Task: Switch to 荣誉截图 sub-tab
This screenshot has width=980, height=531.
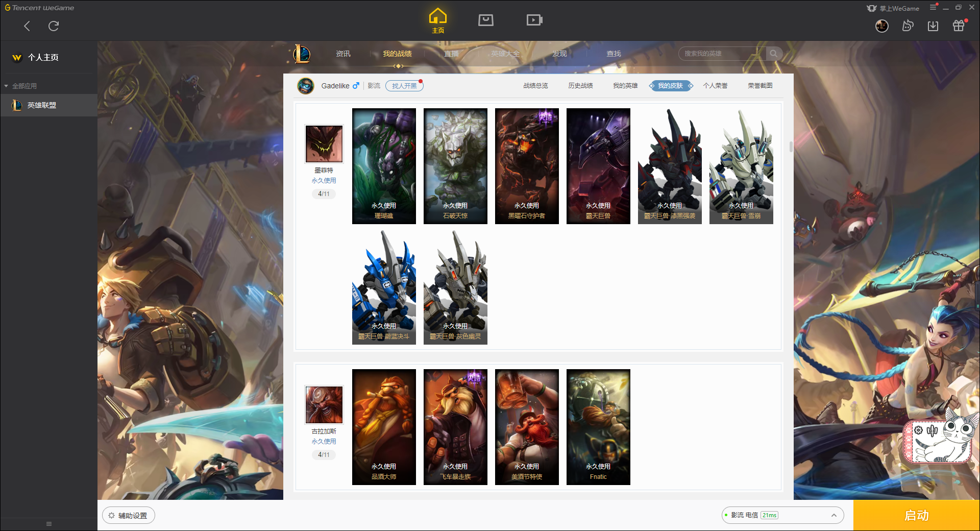Action: [x=760, y=86]
